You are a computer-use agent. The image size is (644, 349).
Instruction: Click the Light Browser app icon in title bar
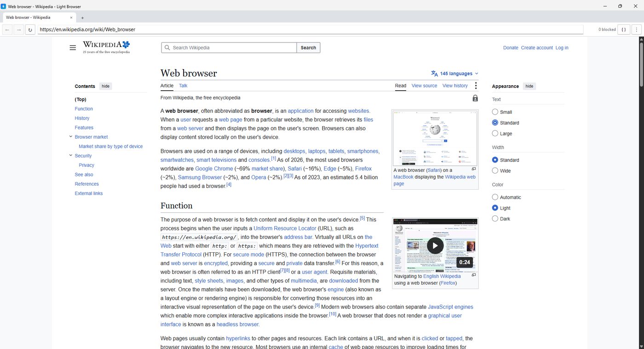click(x=4, y=6)
